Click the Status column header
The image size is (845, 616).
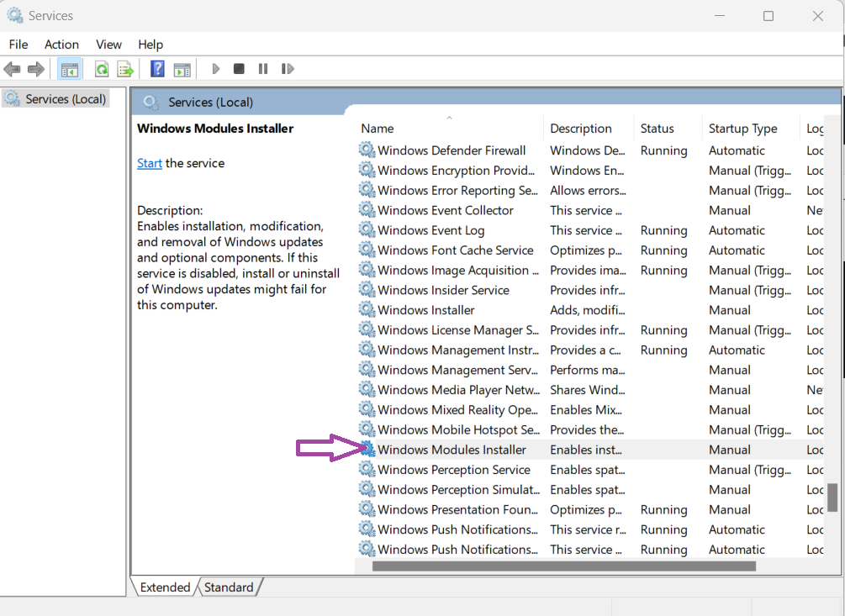(x=657, y=129)
